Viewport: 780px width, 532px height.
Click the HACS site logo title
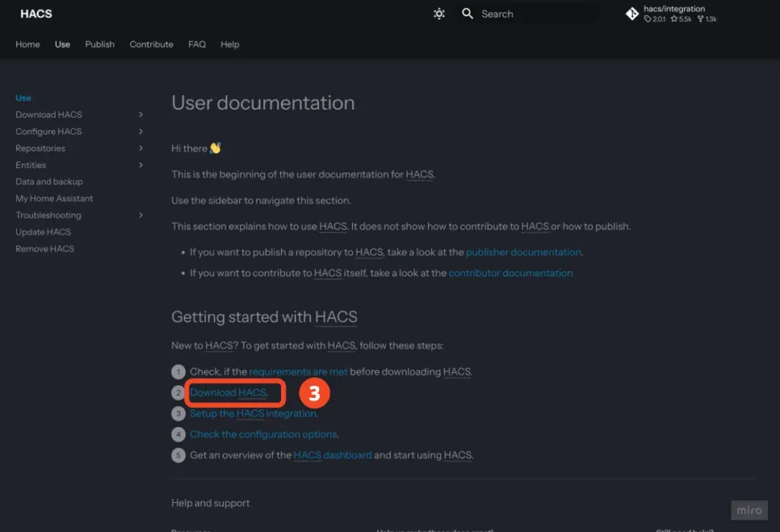pyautogui.click(x=36, y=14)
